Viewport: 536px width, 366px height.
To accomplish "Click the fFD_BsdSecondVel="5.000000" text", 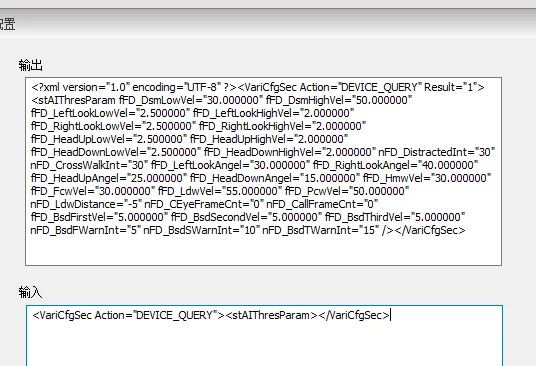I will click(246, 217).
